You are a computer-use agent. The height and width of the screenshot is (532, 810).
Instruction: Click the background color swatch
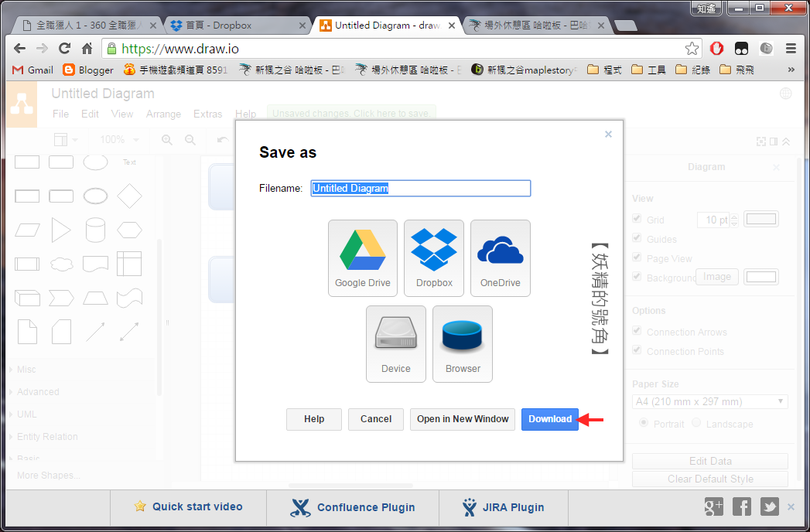[x=761, y=277]
